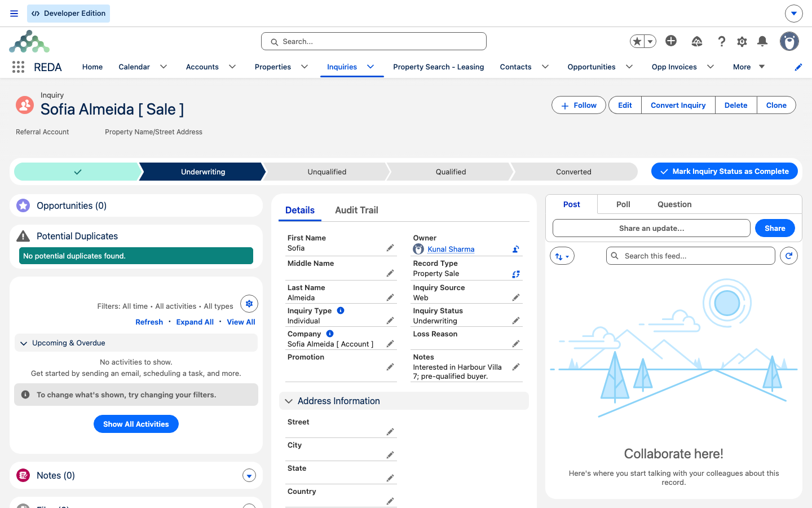
Task: Click the Convert Inquiry button
Action: pos(678,105)
